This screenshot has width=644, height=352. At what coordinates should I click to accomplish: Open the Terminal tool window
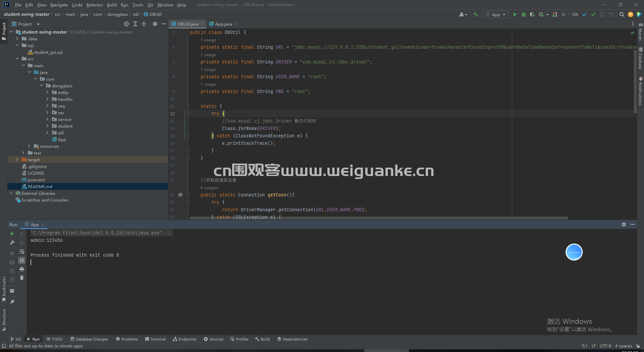[155, 339]
